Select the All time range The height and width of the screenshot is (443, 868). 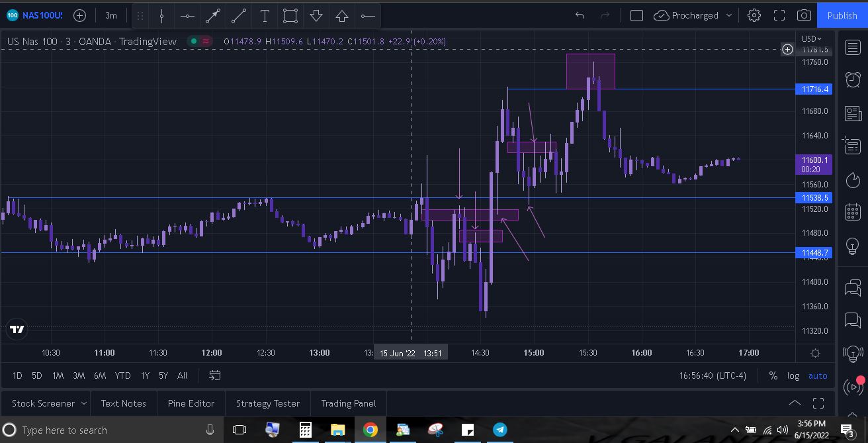pyautogui.click(x=183, y=375)
